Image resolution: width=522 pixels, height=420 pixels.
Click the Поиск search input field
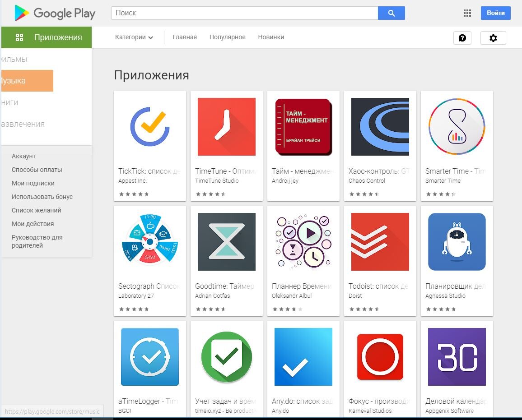click(244, 13)
